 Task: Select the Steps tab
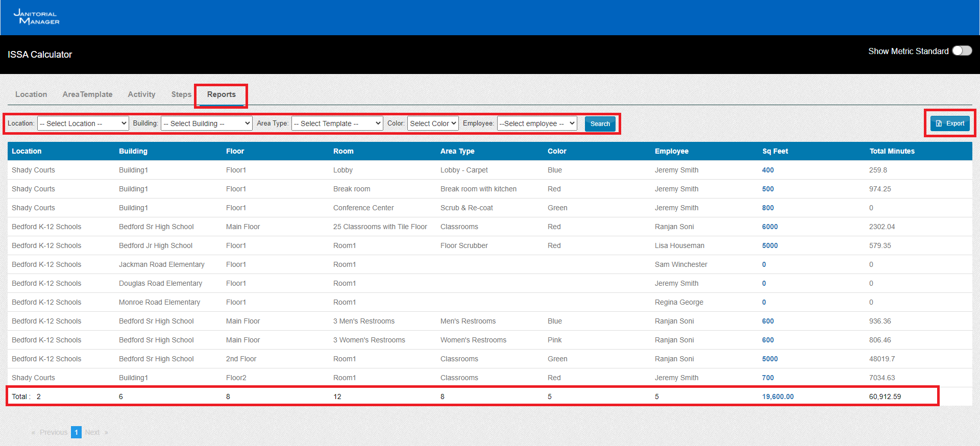[x=181, y=94]
